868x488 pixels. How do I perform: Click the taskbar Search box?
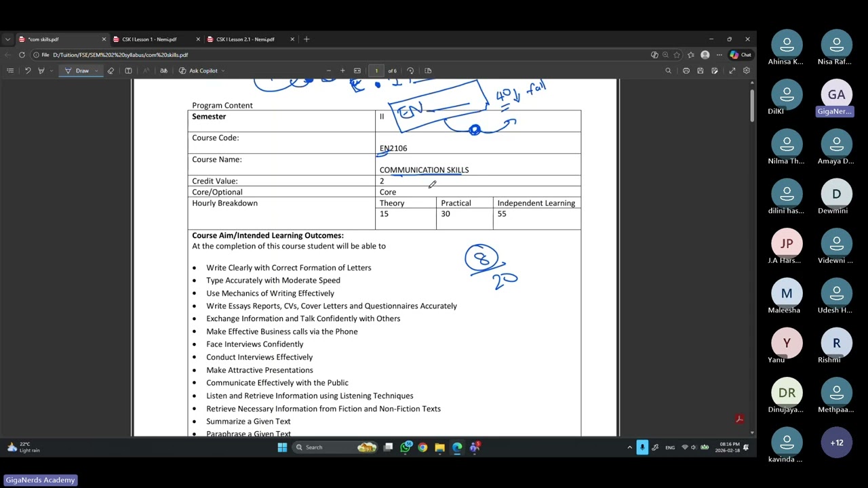tap(336, 447)
